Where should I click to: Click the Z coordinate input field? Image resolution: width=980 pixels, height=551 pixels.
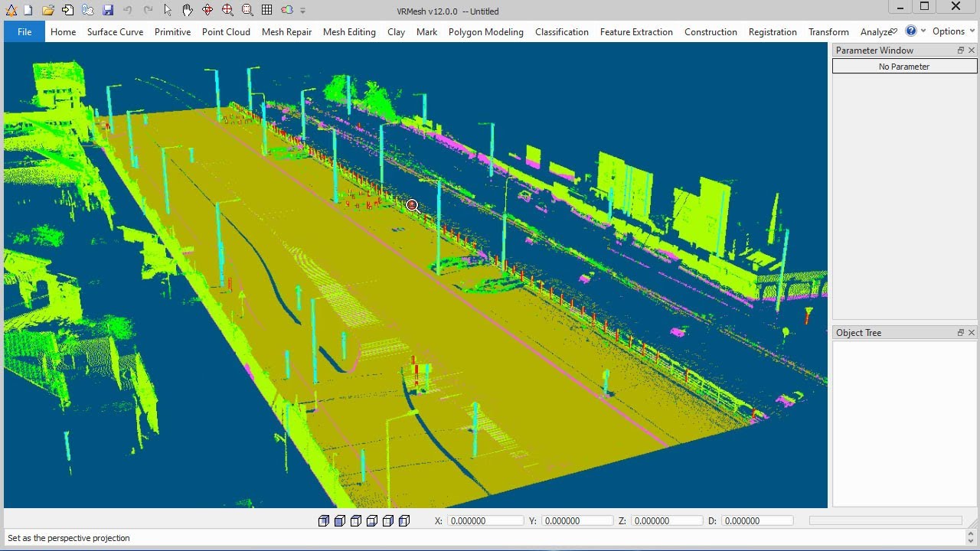point(667,520)
